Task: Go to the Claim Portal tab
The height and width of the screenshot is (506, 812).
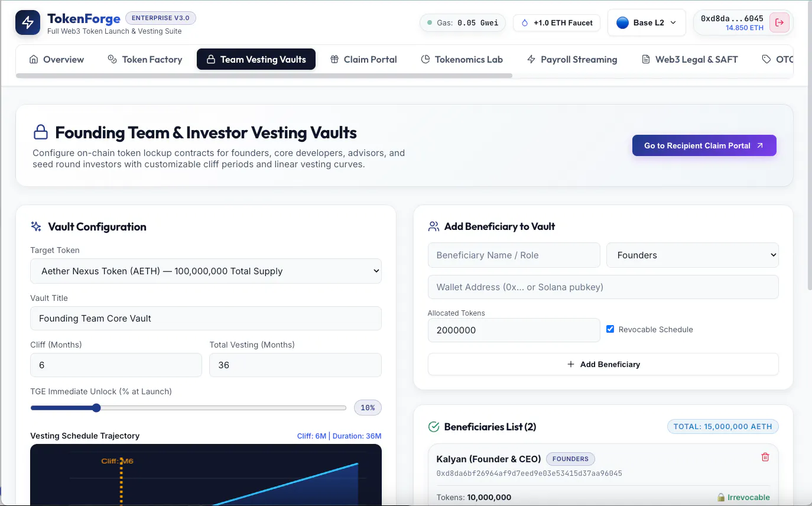Action: coord(363,59)
